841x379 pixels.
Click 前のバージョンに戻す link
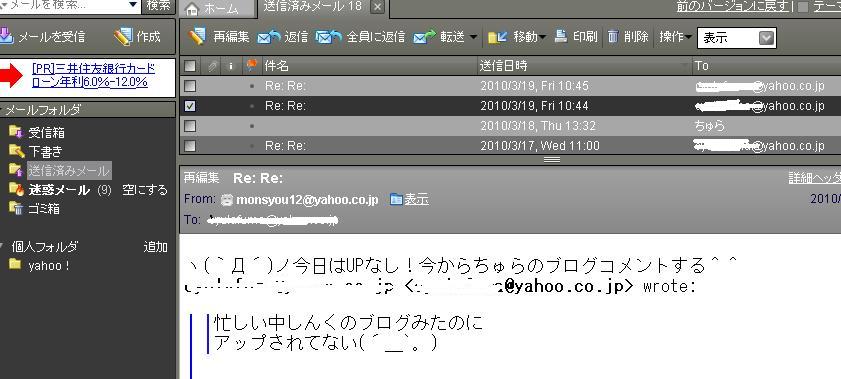coord(734,6)
